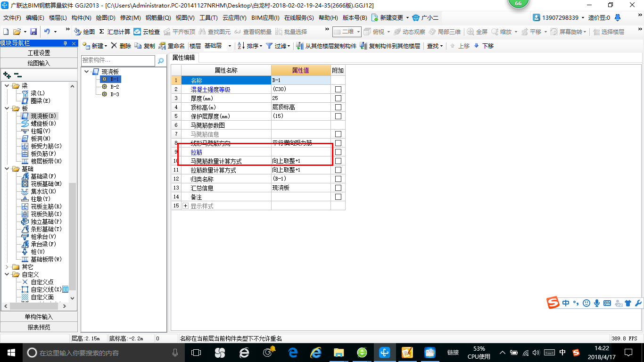This screenshot has height=362, width=644.
Task: Click the undo arrow icon
Action: (47, 32)
